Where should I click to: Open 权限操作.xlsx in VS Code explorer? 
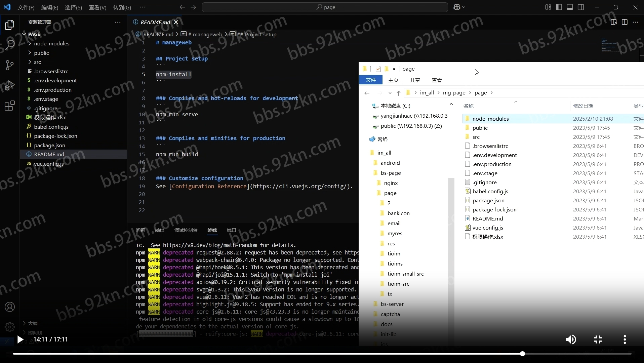tap(50, 118)
